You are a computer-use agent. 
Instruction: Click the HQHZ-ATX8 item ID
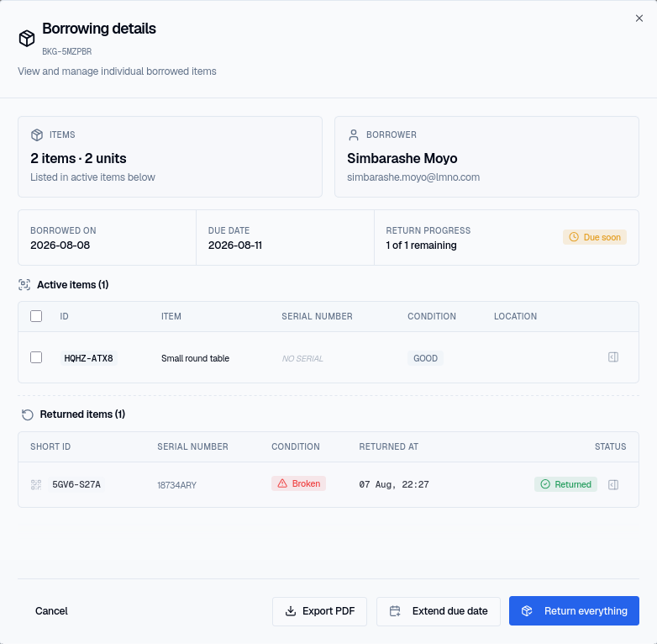[88, 358]
